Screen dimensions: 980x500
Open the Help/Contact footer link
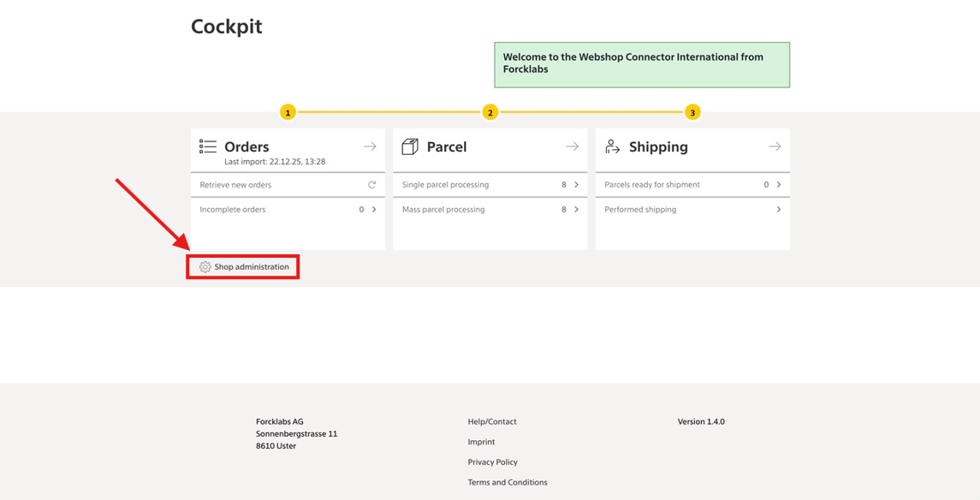coord(492,422)
